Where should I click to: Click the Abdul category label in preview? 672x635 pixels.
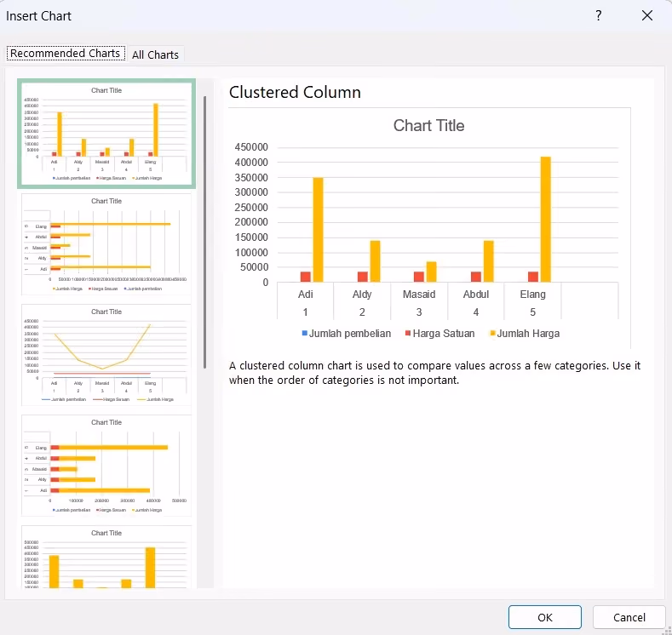pos(476,295)
